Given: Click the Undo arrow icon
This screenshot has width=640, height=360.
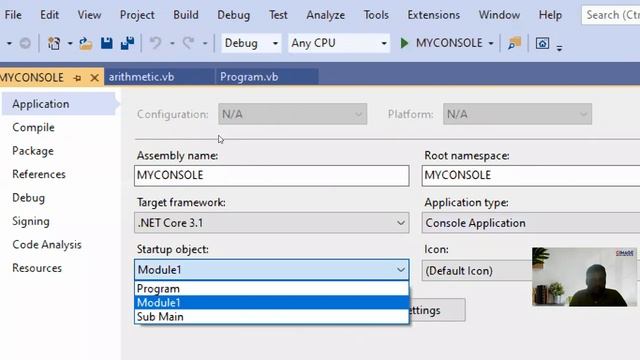Looking at the screenshot, I should pyautogui.click(x=156, y=43).
